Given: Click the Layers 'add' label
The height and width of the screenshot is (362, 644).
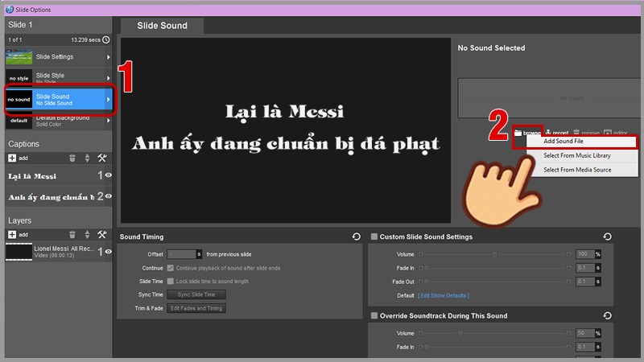Looking at the screenshot, I should click(x=23, y=234).
